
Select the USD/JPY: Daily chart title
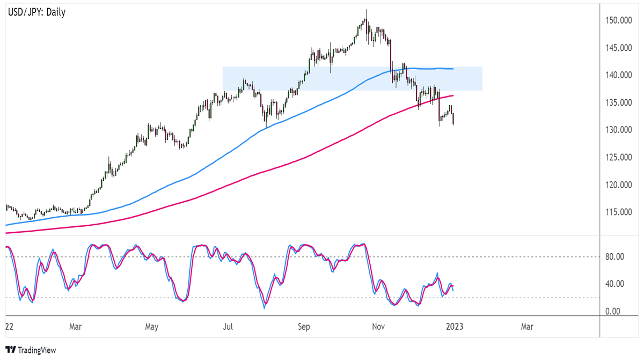pyautogui.click(x=36, y=12)
